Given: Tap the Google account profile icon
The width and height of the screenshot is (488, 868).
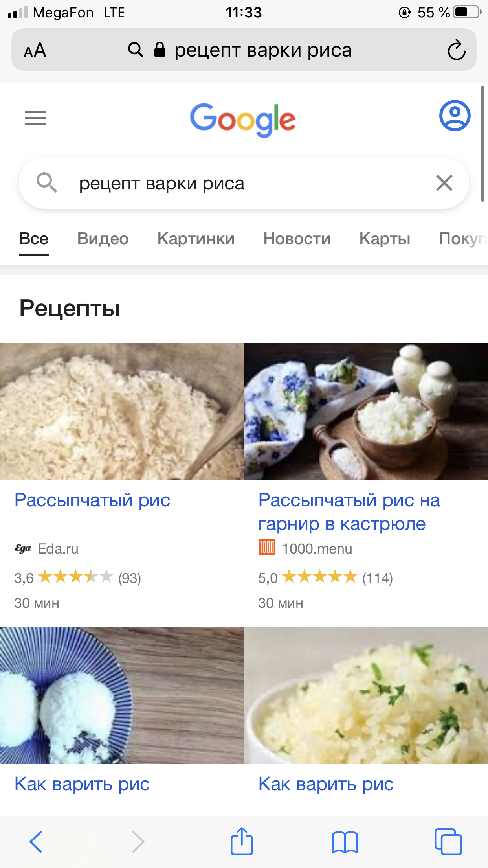Looking at the screenshot, I should click(455, 116).
